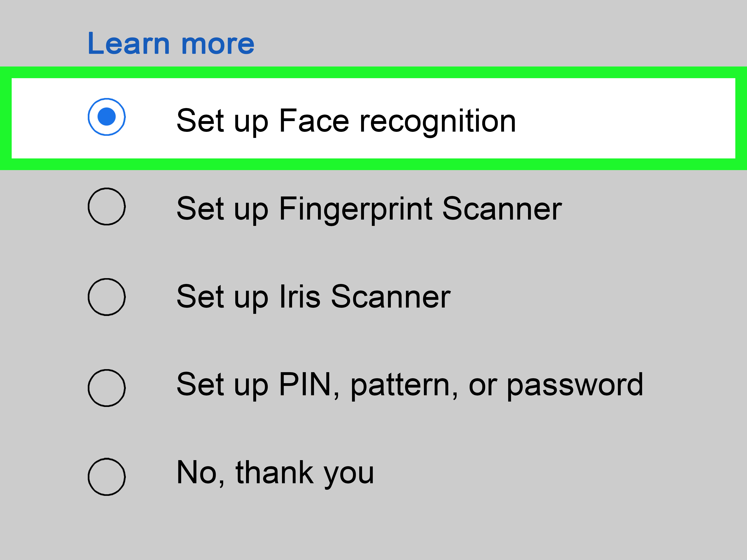
Task: Select the No, thank you radio button
Action: (107, 477)
